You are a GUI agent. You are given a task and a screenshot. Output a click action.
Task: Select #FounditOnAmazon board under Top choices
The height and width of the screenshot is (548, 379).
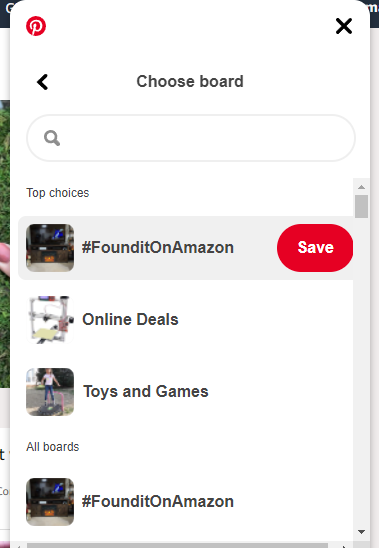tap(186, 248)
